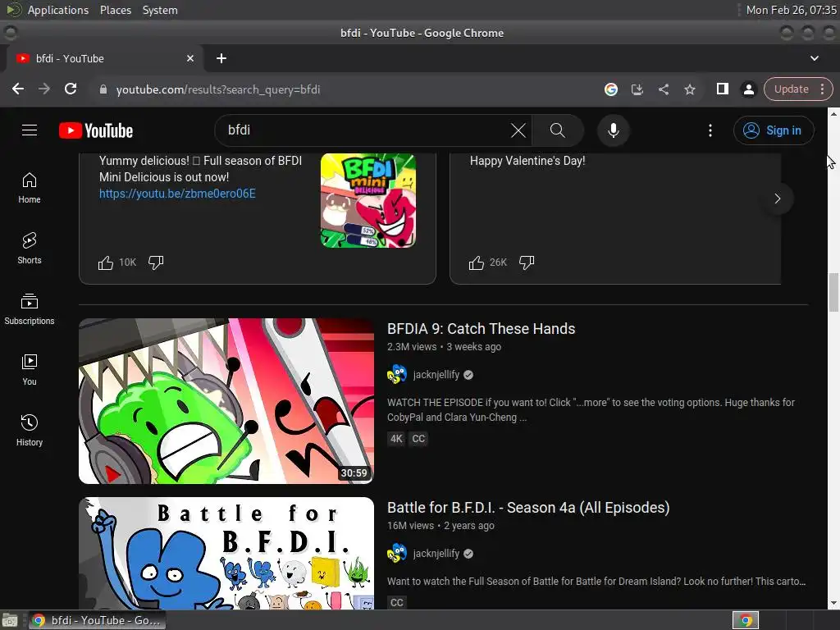Image resolution: width=840 pixels, height=630 pixels.
Task: Open the Applications menu
Action: coord(58,10)
